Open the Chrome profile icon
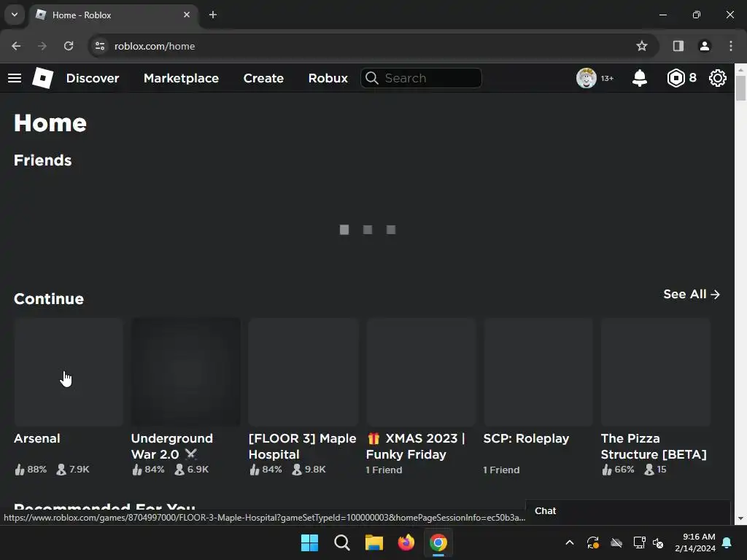 tap(704, 46)
